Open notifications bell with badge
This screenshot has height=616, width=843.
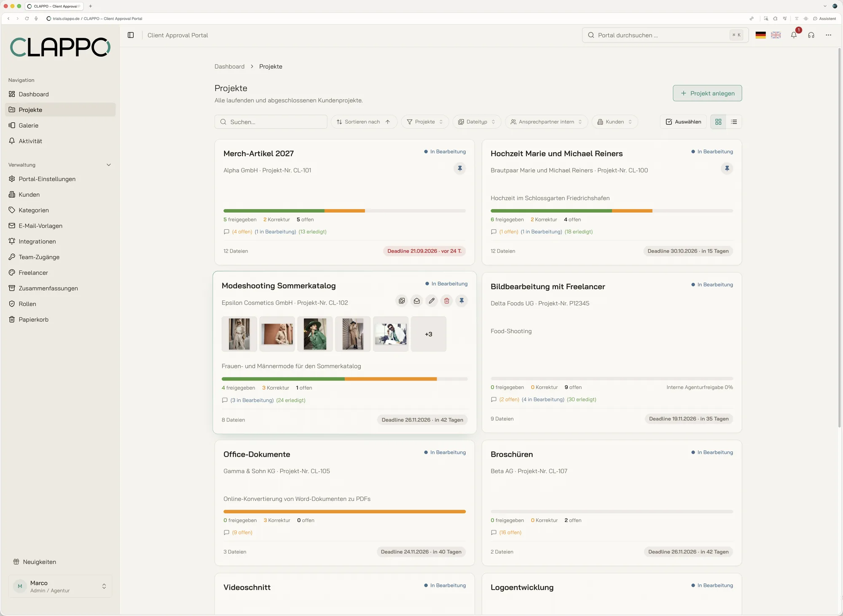[x=794, y=35]
